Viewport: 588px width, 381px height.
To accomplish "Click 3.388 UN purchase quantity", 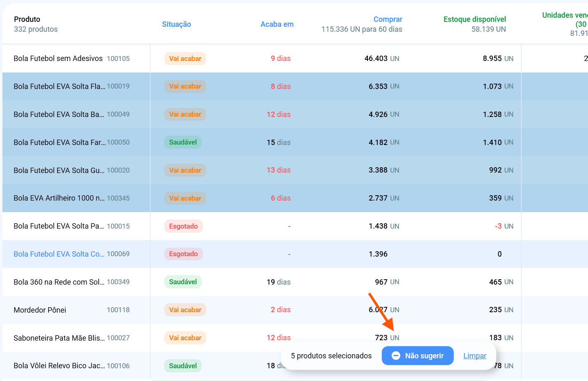I will pyautogui.click(x=384, y=170).
